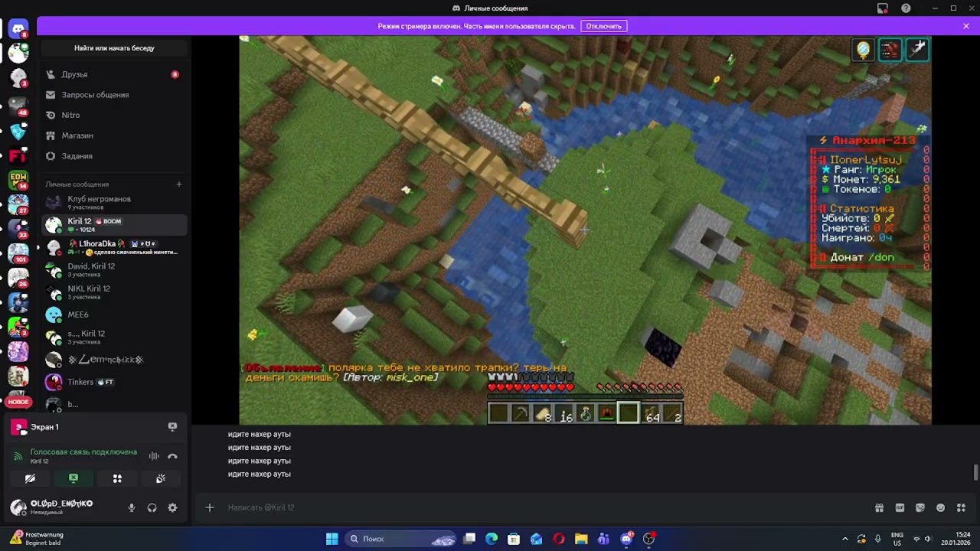This screenshot has width=980, height=551.
Task: Open L1horaDka direct message
Action: [114, 247]
